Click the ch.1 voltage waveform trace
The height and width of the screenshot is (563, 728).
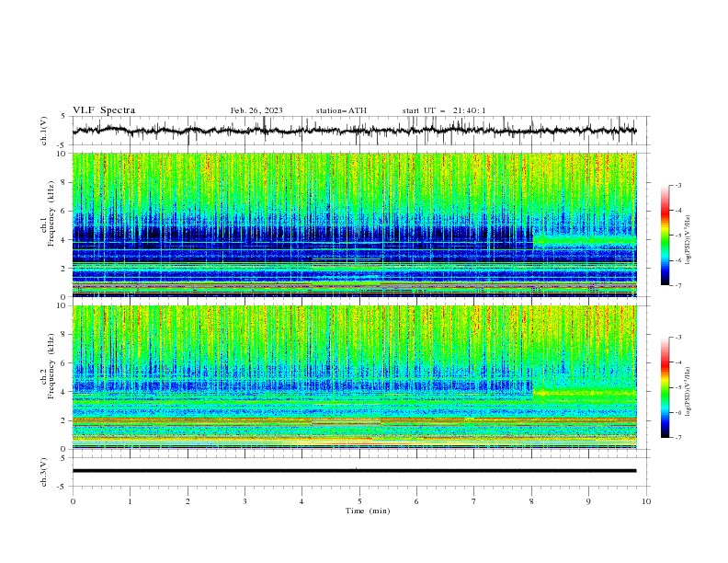[x=354, y=131]
